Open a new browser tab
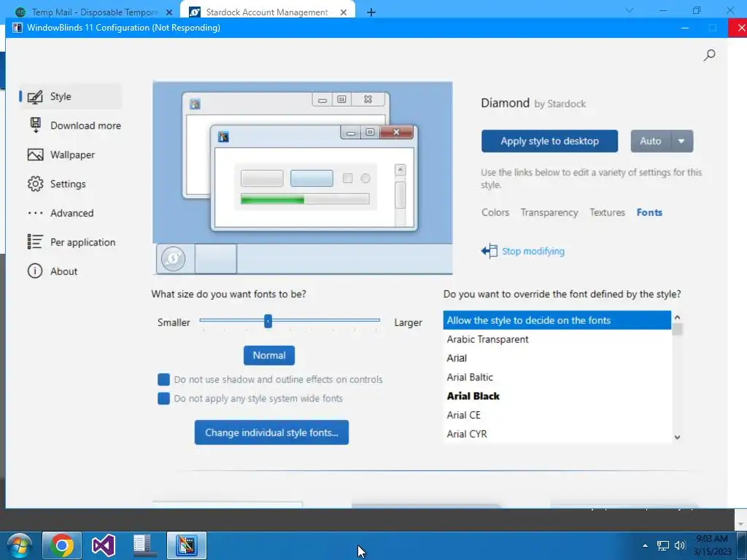 tap(371, 12)
